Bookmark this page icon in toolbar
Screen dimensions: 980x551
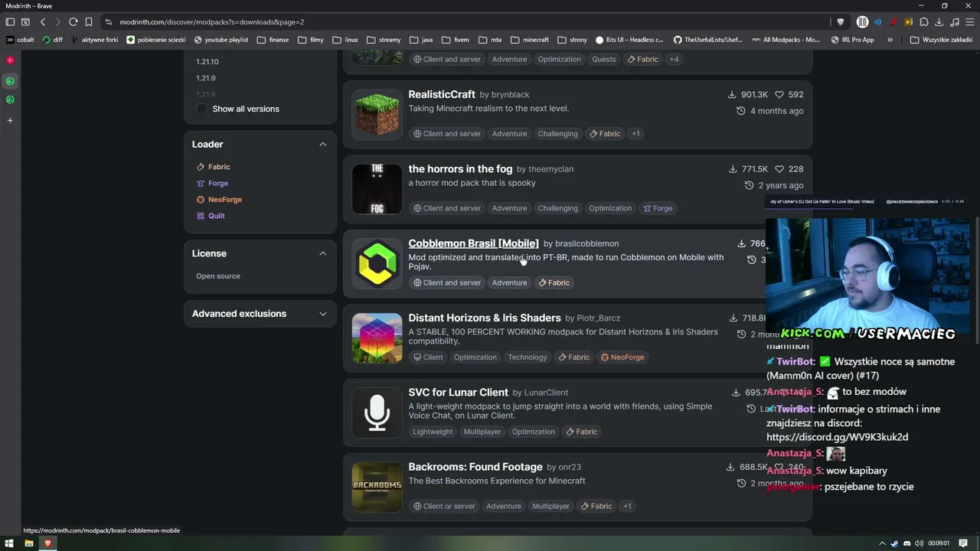pyautogui.click(x=89, y=22)
